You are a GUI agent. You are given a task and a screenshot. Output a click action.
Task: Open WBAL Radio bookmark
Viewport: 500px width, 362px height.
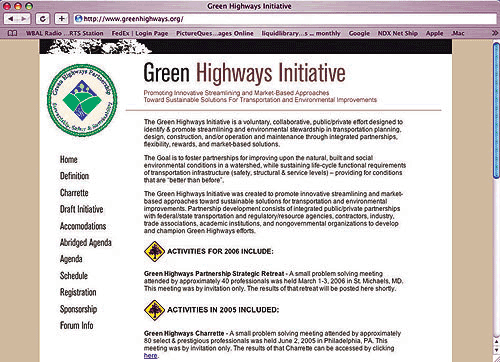(x=65, y=33)
